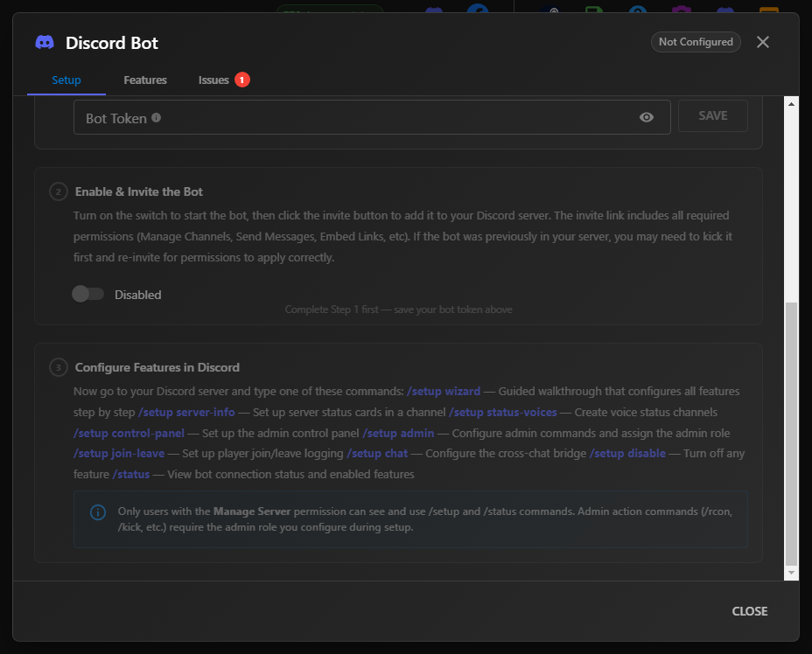
Task: Click the step 3 number circle
Action: (x=59, y=367)
